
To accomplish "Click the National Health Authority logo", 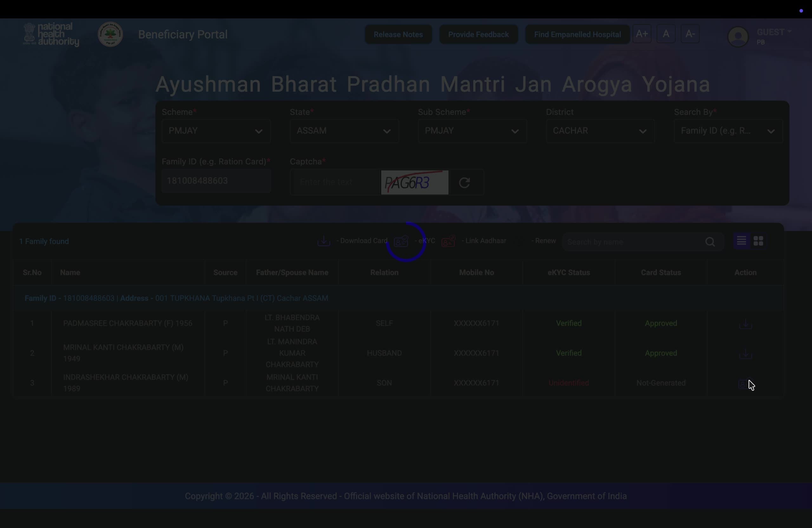I will 51,35.
